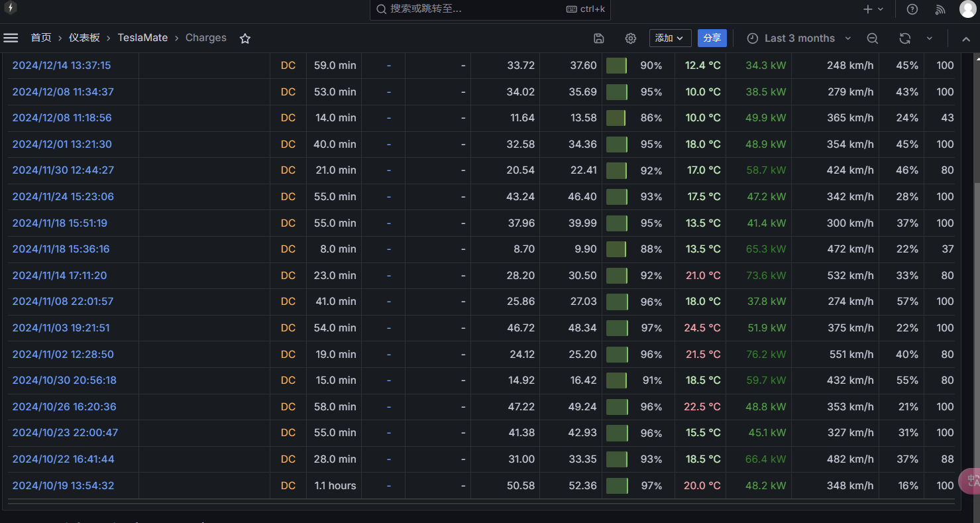Go to TeslaMate breadcrumb folder
Viewport: 980px width, 523px height.
[142, 38]
